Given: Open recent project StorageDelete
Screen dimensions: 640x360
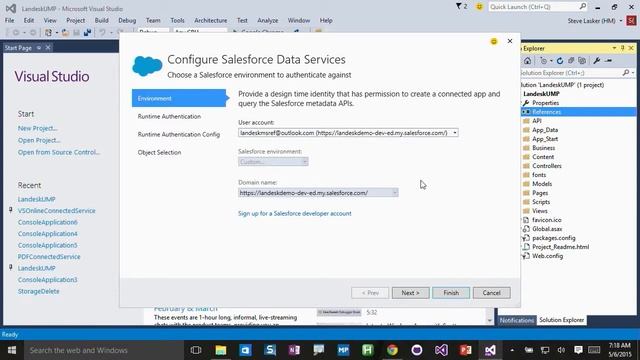Looking at the screenshot, I should (x=38, y=291).
